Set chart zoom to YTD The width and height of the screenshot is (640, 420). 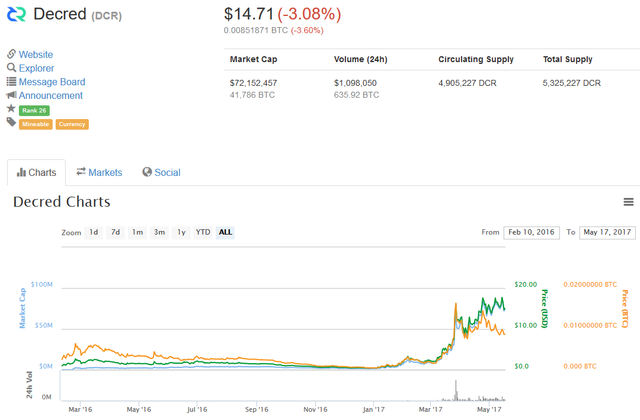[x=203, y=232]
